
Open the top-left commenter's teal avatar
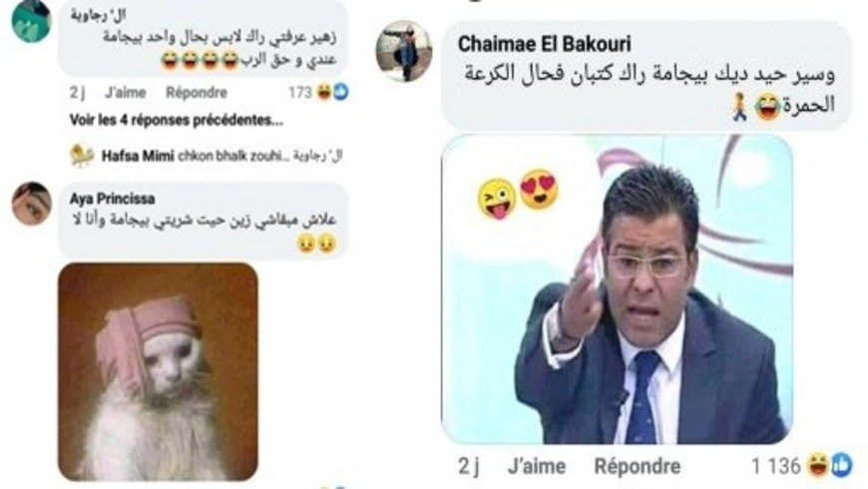[x=32, y=21]
